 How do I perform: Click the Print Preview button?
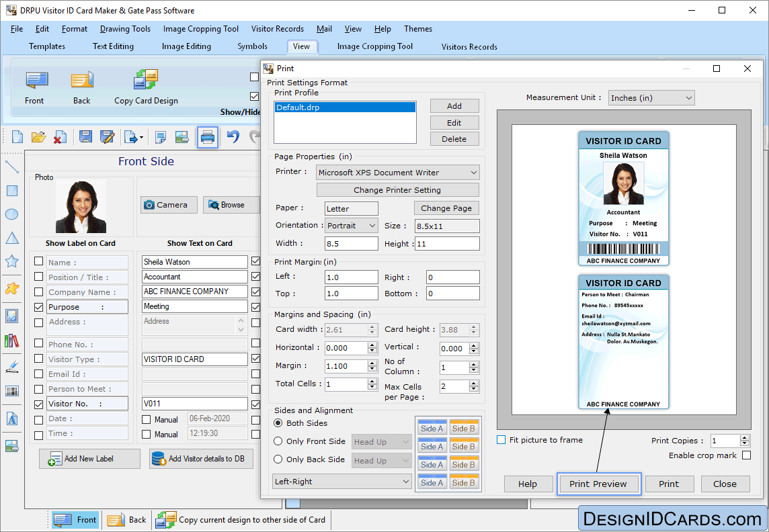598,484
